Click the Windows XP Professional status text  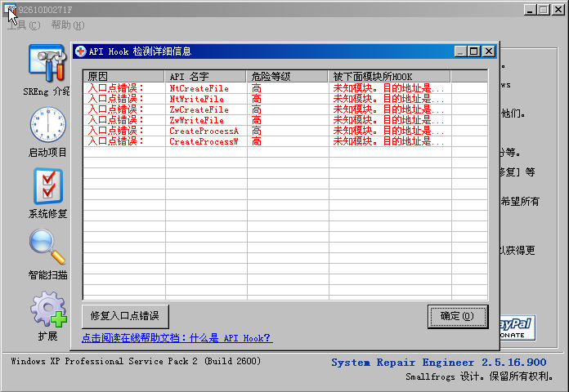136,361
